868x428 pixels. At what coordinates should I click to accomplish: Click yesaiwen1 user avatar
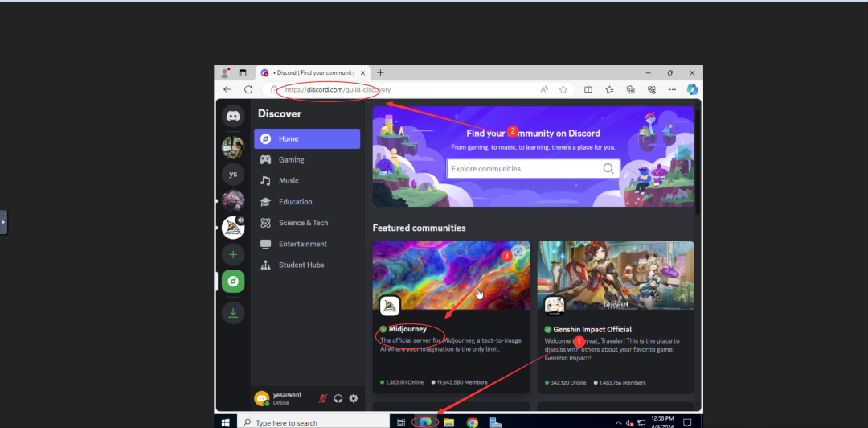tap(262, 398)
